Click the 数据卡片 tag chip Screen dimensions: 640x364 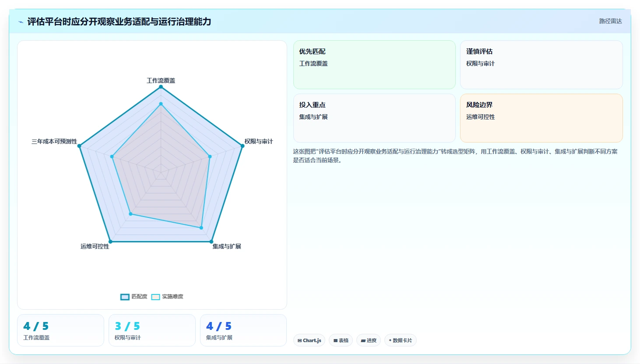tap(400, 340)
